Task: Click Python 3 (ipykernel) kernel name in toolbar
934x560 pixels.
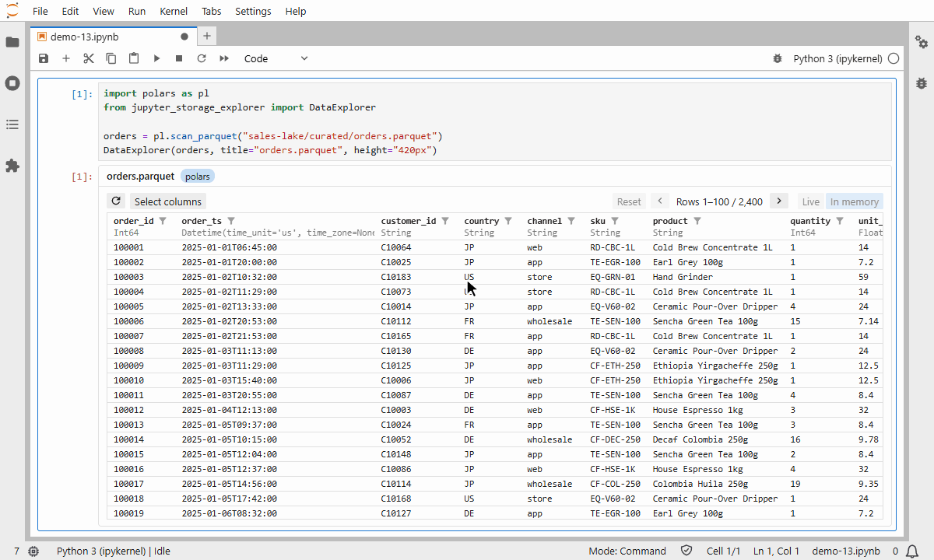Action: (x=837, y=58)
